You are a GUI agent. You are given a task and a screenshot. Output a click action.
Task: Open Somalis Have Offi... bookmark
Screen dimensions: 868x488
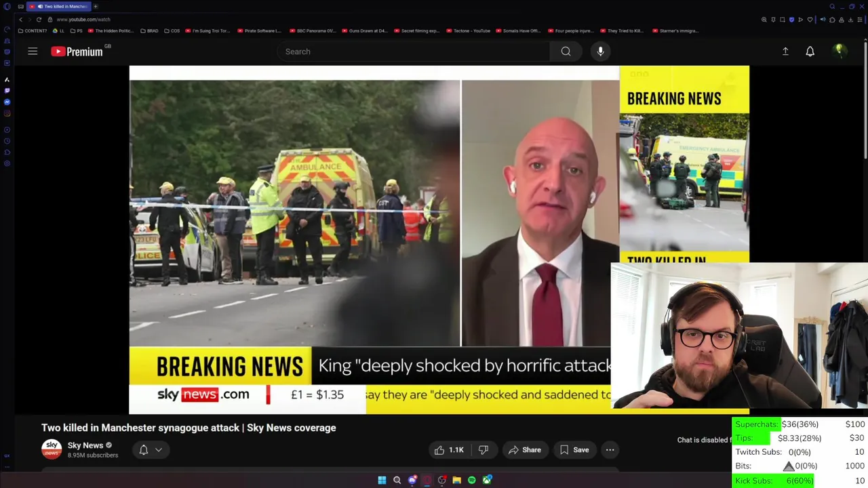(x=519, y=30)
